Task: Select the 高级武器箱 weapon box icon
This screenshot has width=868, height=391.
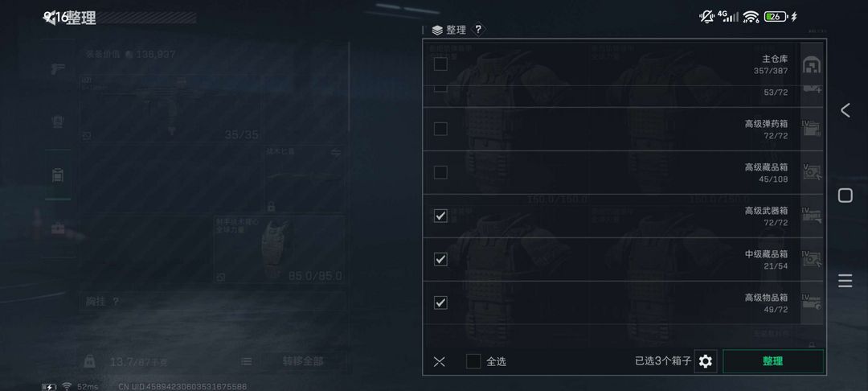Action: [x=811, y=216]
